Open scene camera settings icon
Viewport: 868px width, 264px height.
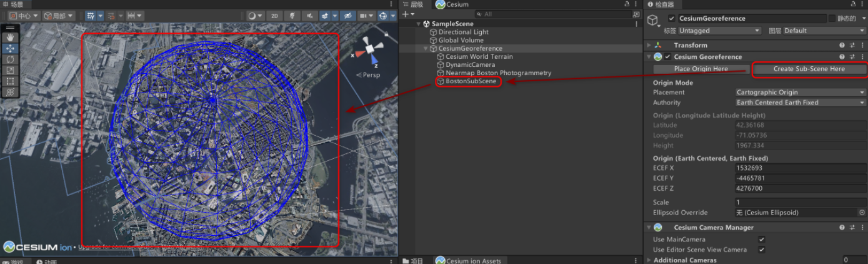pyautogui.click(x=364, y=16)
